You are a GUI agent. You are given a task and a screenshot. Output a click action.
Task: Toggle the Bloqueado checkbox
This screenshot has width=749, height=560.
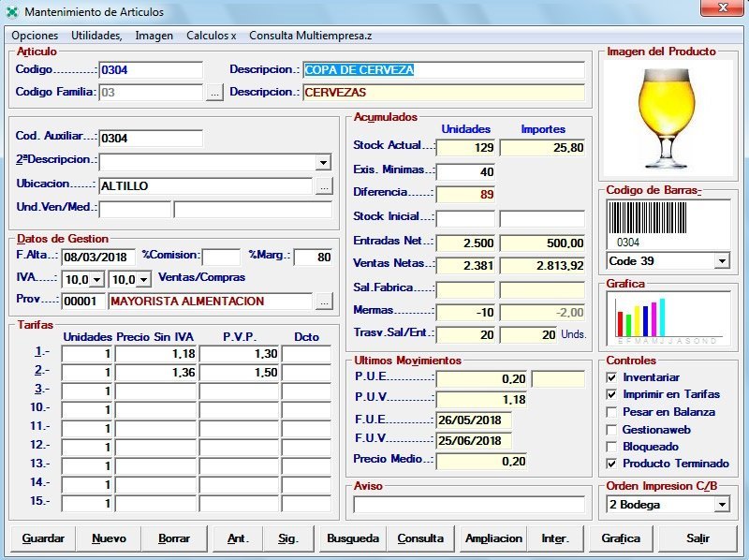pyautogui.click(x=613, y=447)
